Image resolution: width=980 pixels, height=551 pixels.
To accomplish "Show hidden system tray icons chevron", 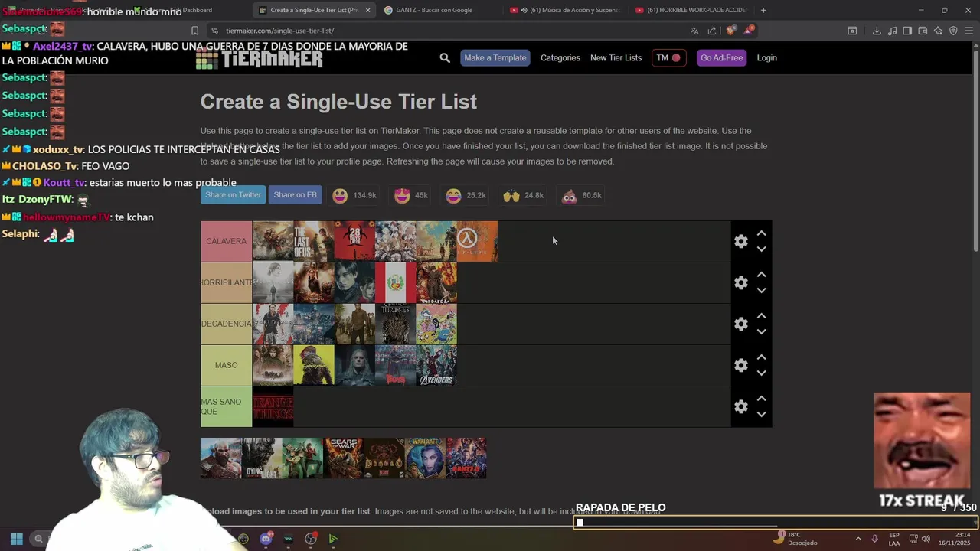I will [x=857, y=539].
